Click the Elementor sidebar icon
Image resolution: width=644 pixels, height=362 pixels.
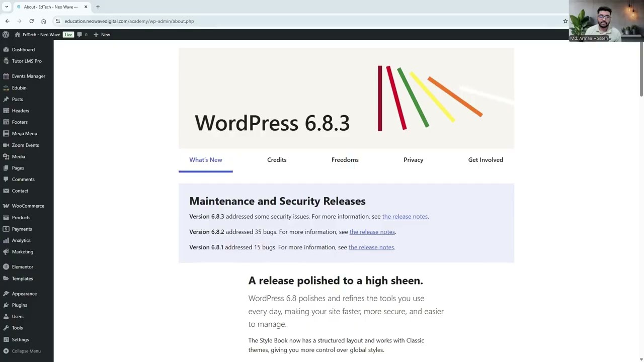[6, 267]
